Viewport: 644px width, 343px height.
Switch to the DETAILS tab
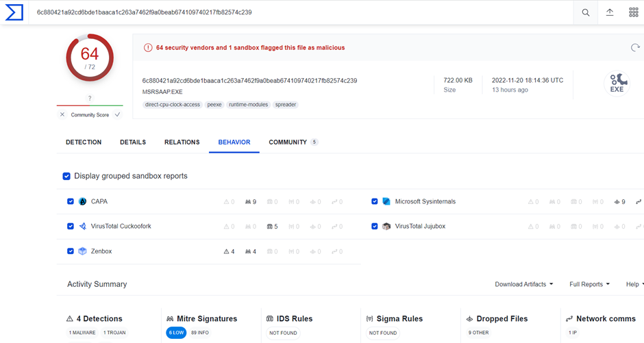click(x=133, y=142)
